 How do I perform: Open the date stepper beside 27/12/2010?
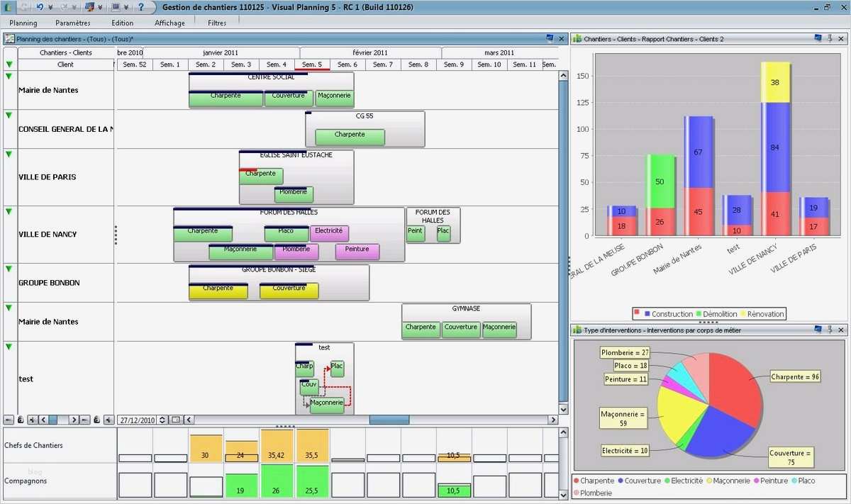(162, 420)
